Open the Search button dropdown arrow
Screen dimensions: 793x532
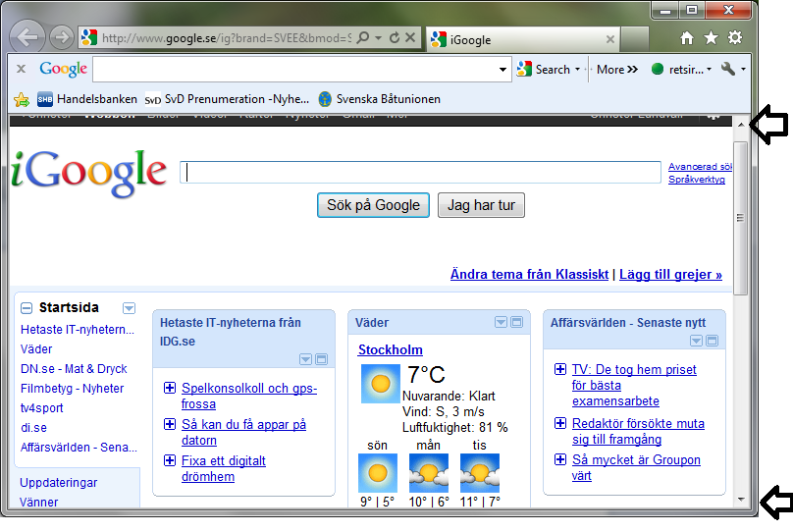click(x=577, y=70)
